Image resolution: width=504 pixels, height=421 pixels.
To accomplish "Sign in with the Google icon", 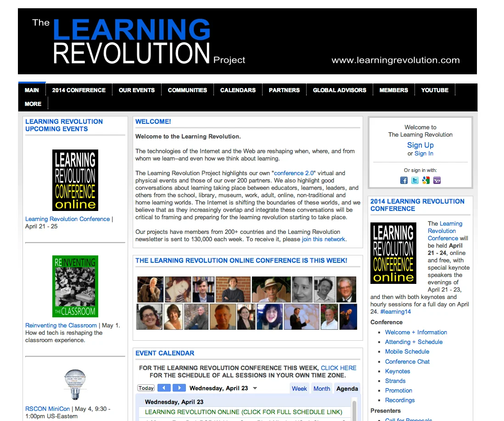I will [426, 181].
